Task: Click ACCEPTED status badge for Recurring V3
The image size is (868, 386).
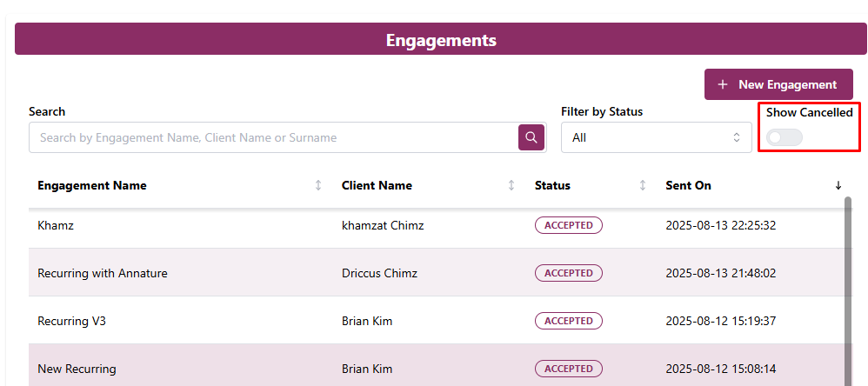Action: [568, 321]
